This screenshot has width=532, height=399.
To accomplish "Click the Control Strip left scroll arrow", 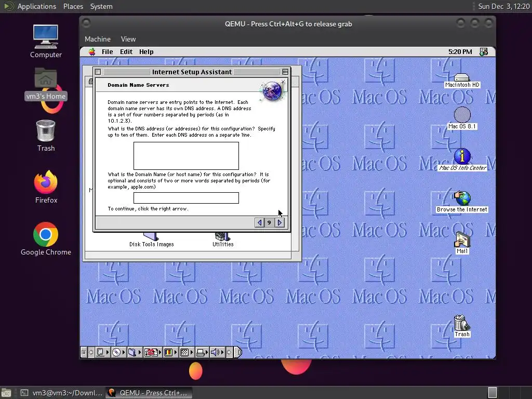I will (90, 352).
